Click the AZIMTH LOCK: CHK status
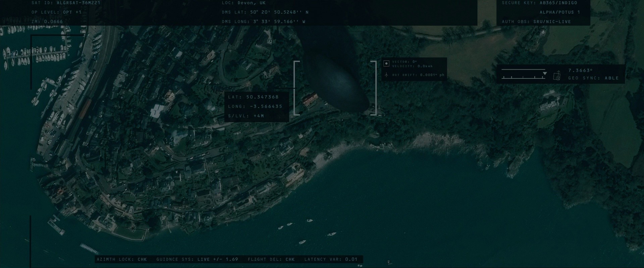 [x=122, y=259]
